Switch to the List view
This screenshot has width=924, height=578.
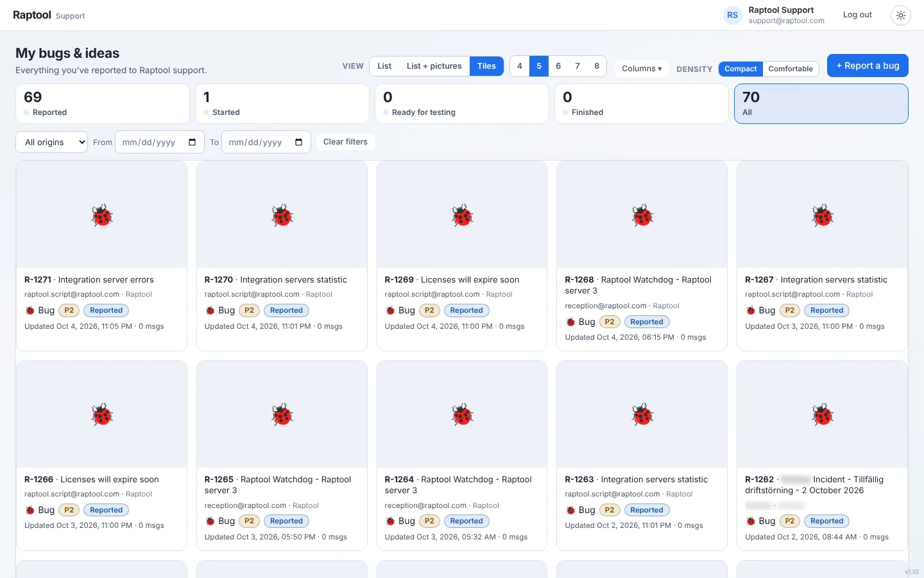point(384,66)
